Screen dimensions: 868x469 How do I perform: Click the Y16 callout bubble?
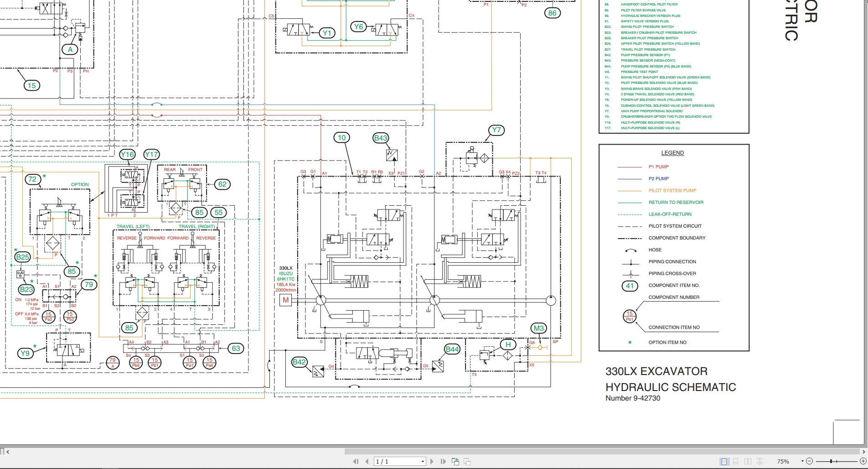click(x=127, y=154)
